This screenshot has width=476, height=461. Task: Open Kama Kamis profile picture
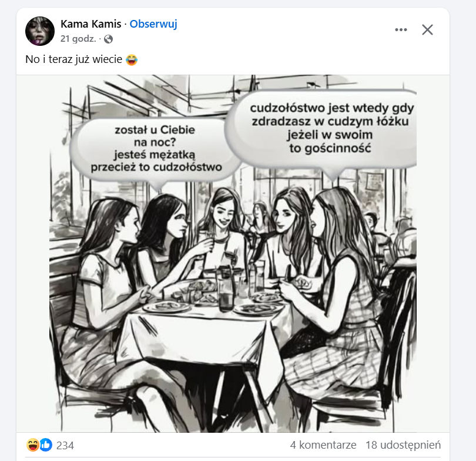point(40,31)
